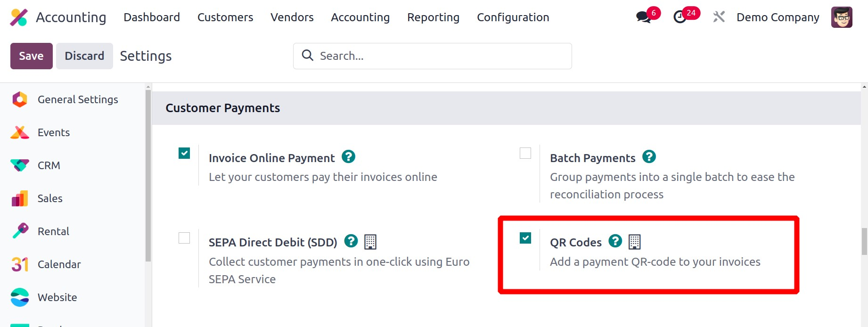Select CRM in the settings sidebar

(49, 165)
